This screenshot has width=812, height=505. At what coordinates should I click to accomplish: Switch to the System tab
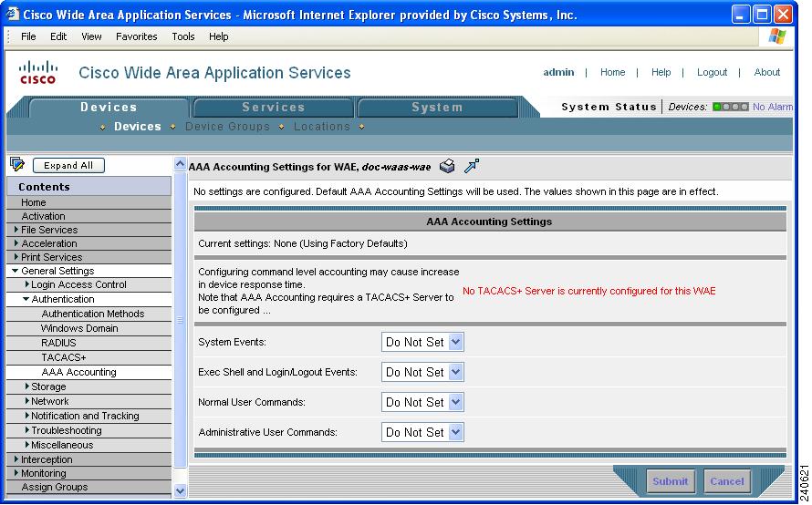click(x=437, y=107)
